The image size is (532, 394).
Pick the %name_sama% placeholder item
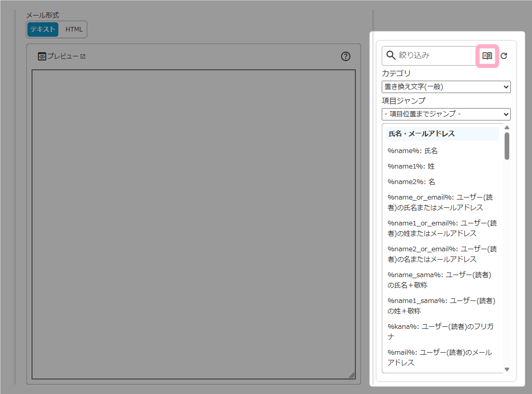pyautogui.click(x=439, y=280)
